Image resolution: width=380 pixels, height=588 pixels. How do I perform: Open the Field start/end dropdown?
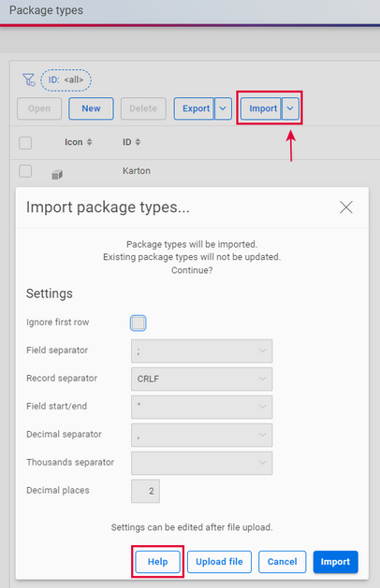[201, 407]
